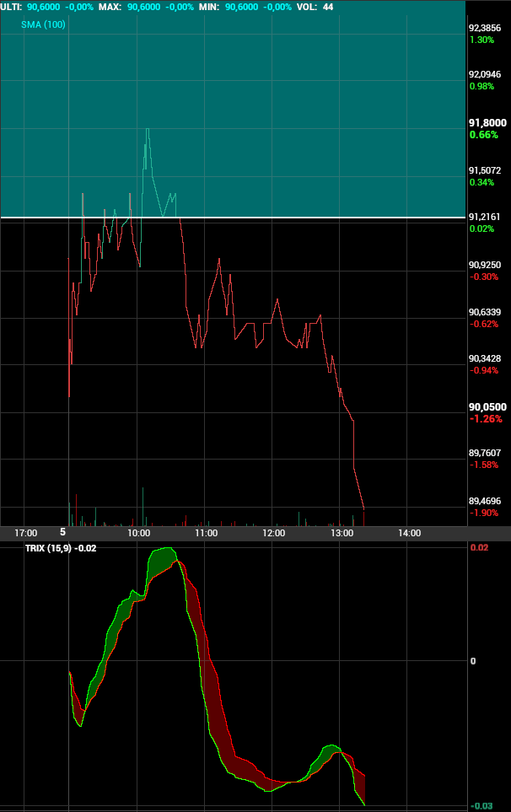Click TRIX zero level label
The image size is (511, 812).
coord(473,661)
